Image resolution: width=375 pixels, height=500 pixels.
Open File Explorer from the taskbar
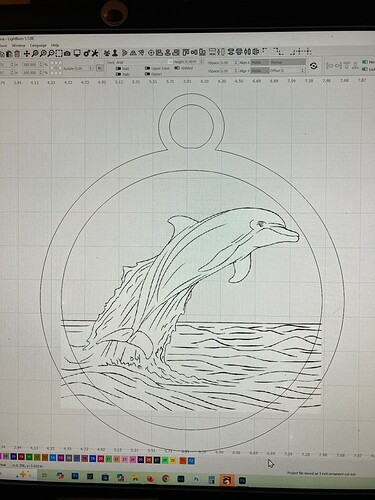[x=135, y=478]
